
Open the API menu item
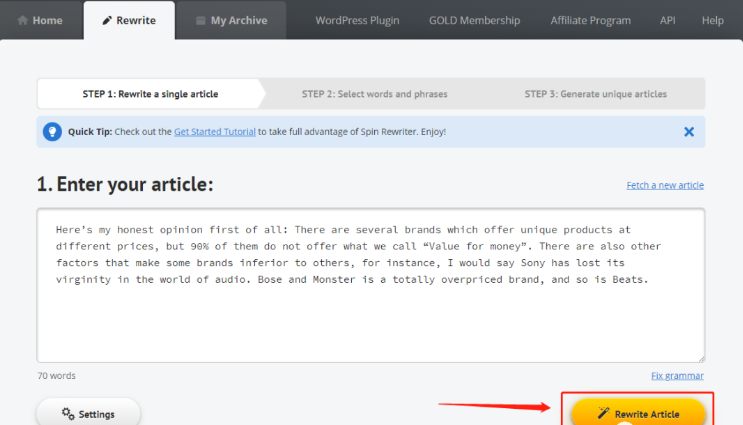point(668,20)
